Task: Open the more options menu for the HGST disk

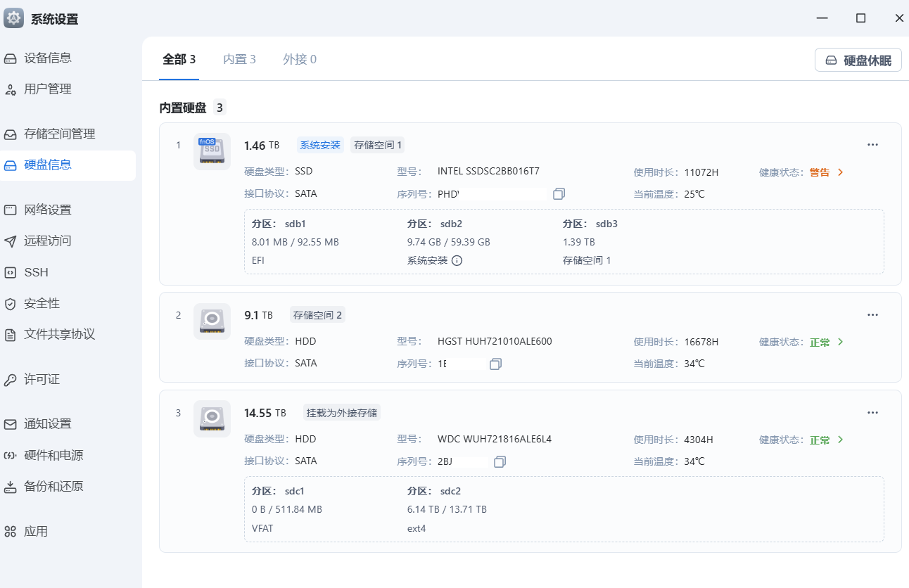Action: pos(872,314)
